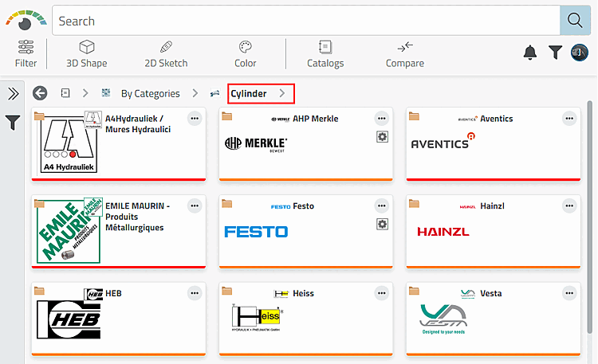
Task: Start a 3D Shape search
Action: tap(86, 53)
